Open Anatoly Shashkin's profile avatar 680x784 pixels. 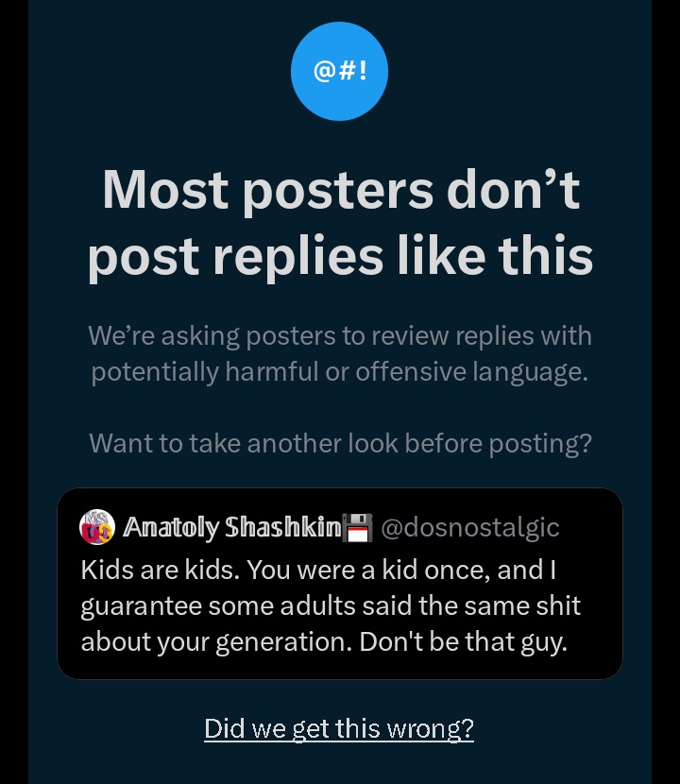click(x=97, y=527)
